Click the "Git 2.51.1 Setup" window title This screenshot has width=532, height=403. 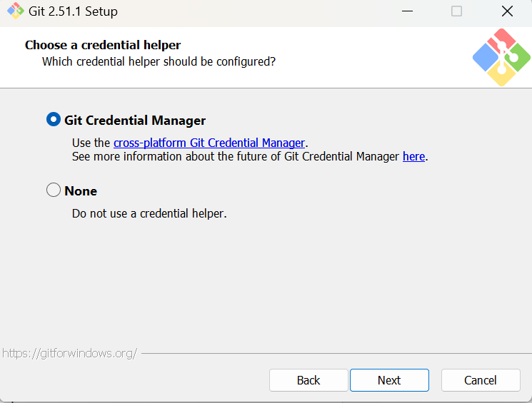(73, 11)
